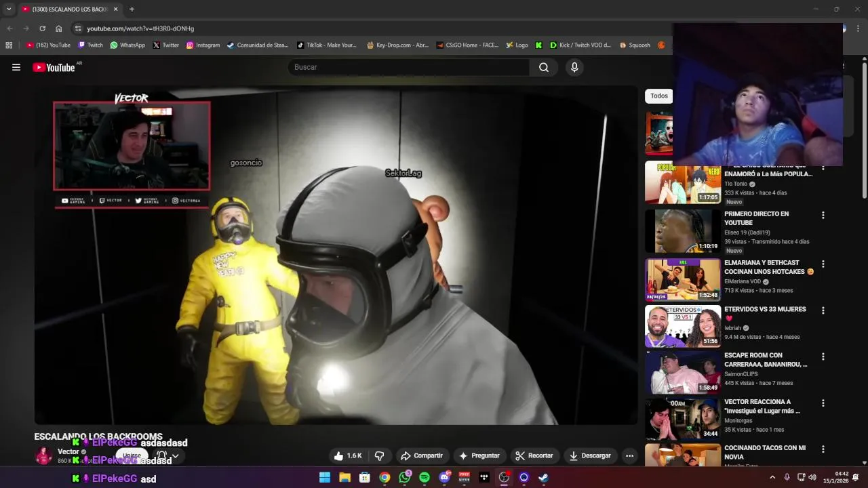Open options menu for PRIMERO DIRECTO EN YOUTUBE
Screen dimensions: 868x488
pos(823,216)
